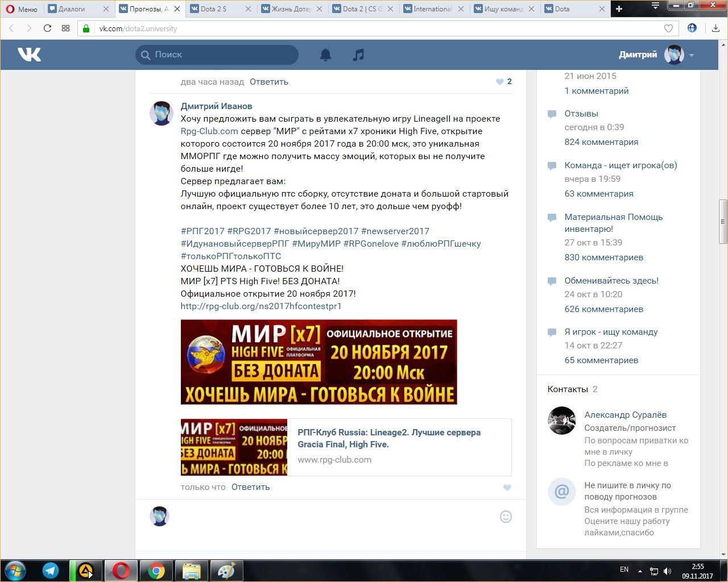Go back with browser back arrow
728x582 pixels.
point(11,28)
